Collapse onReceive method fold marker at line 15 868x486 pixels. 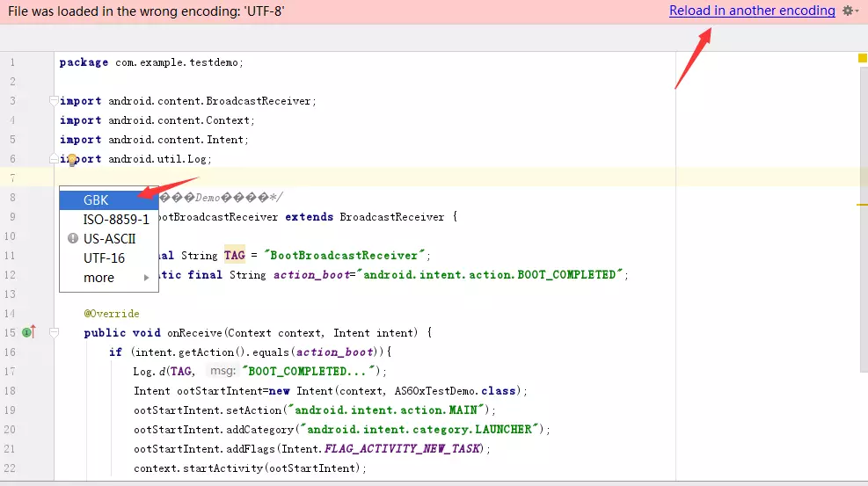pos(54,332)
